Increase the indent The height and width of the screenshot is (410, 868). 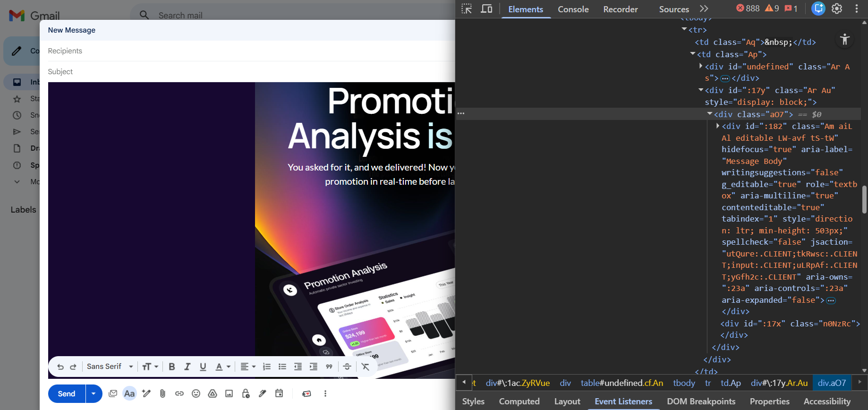(314, 367)
